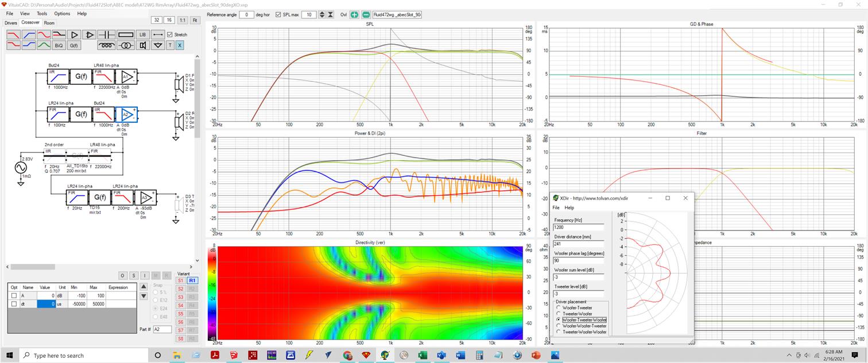This screenshot has width=868, height=363.
Task: Open the LIB component library
Action: 143,34
